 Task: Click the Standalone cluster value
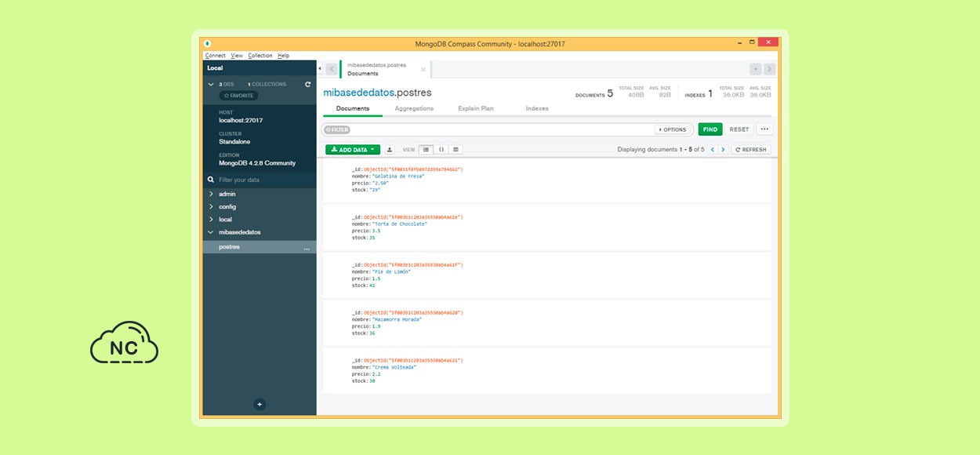[x=234, y=142]
